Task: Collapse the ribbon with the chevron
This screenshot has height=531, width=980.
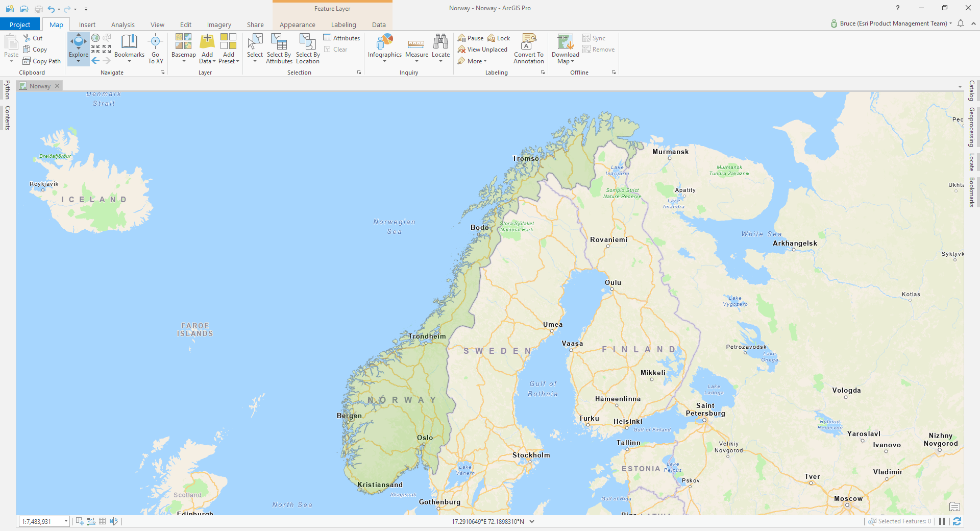Action: click(x=973, y=23)
